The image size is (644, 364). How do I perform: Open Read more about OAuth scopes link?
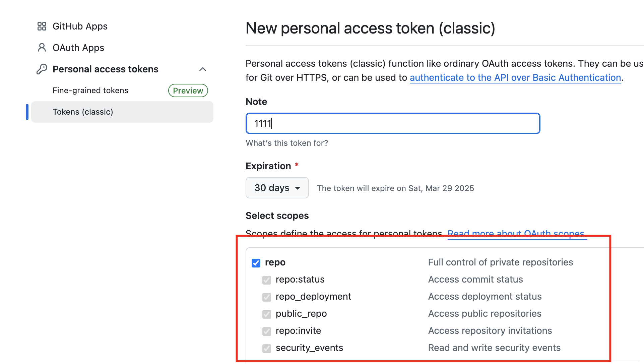click(x=517, y=233)
